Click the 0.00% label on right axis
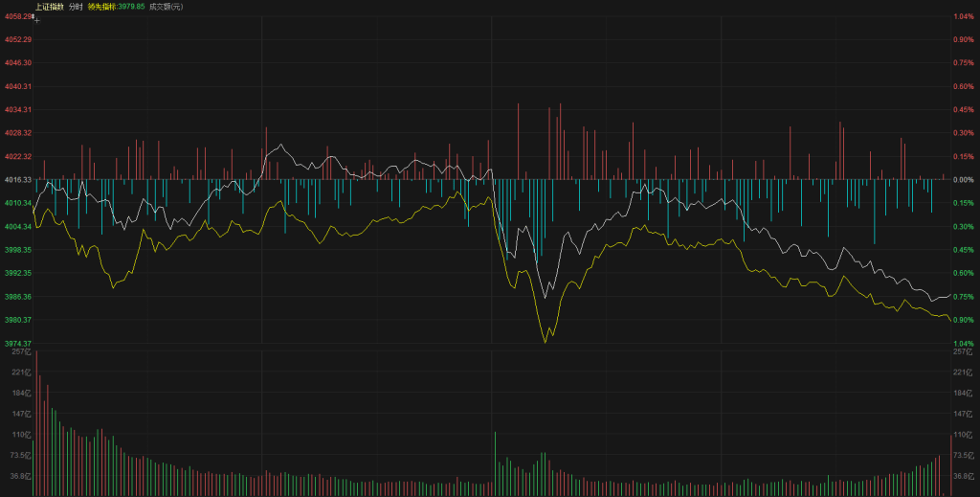 coord(963,179)
